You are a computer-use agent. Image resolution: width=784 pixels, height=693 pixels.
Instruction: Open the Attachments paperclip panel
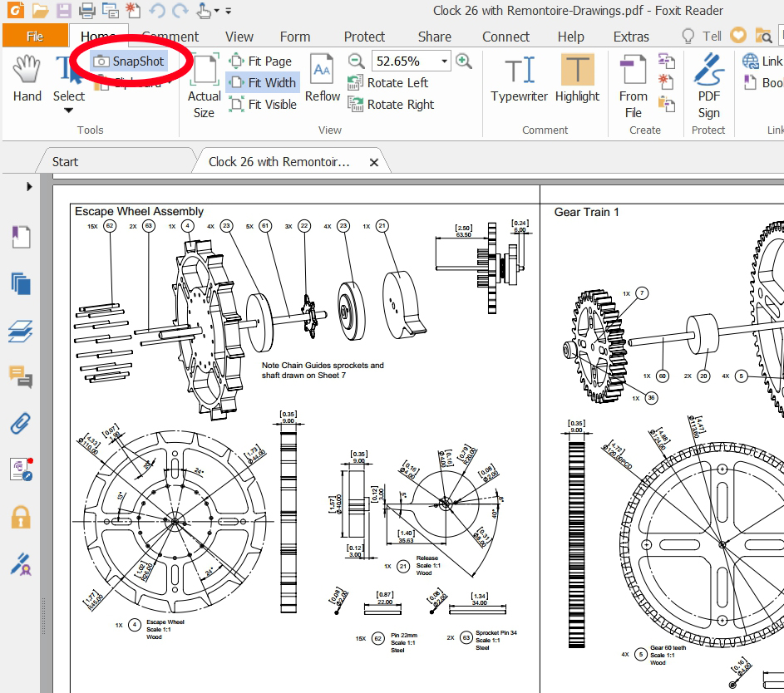click(21, 424)
